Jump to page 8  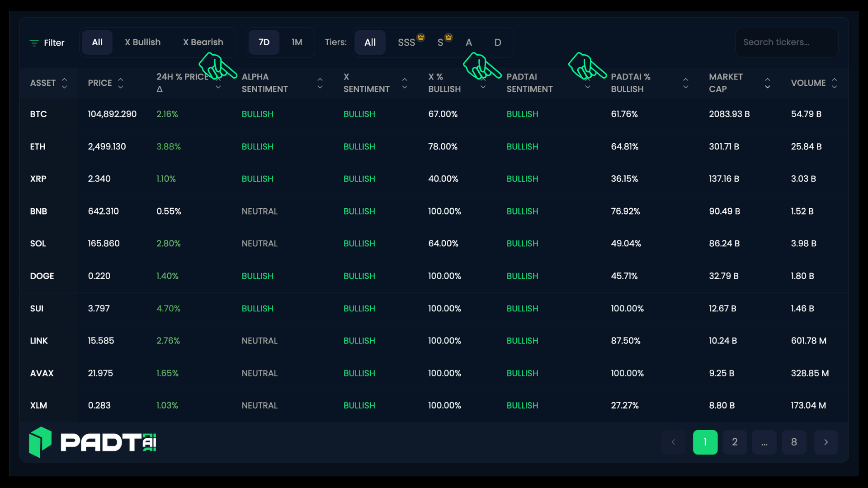(x=794, y=442)
